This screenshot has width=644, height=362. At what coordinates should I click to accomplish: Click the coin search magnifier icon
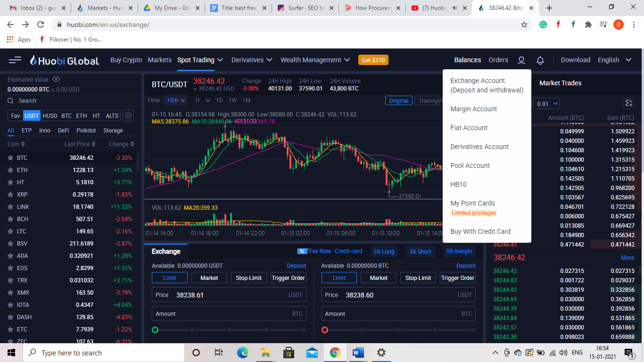11,101
